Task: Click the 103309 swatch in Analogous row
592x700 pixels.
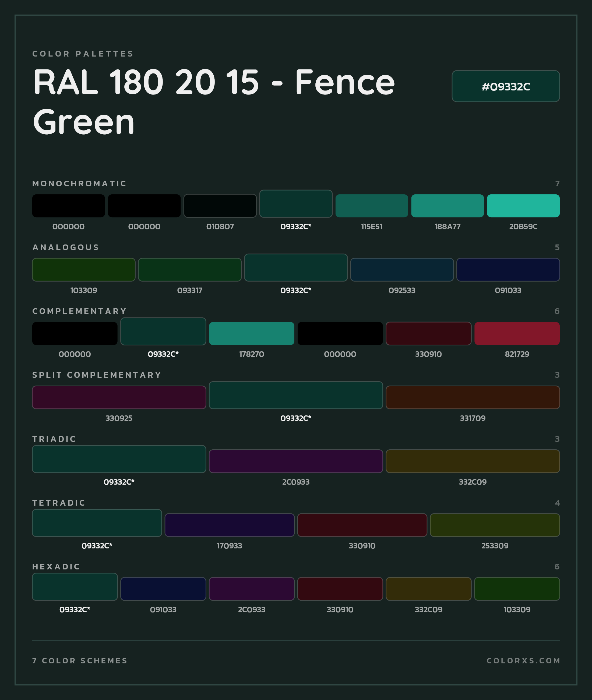Action: pos(84,269)
